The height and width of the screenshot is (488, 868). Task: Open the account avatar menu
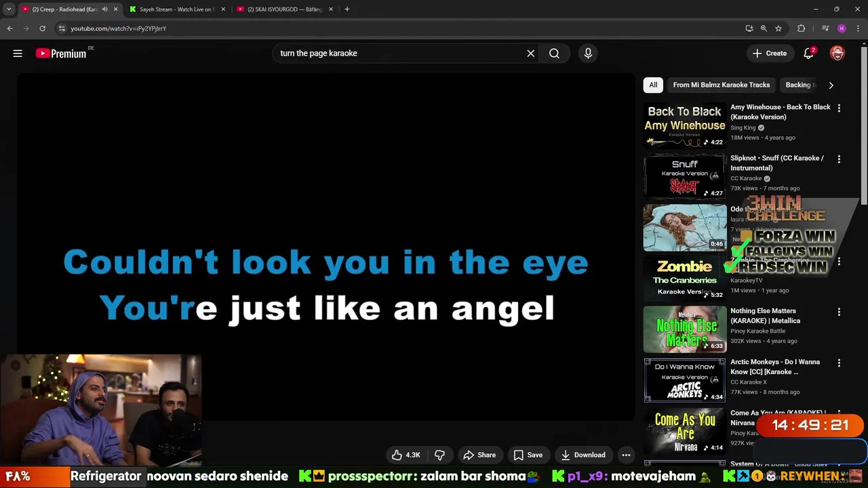[837, 54]
